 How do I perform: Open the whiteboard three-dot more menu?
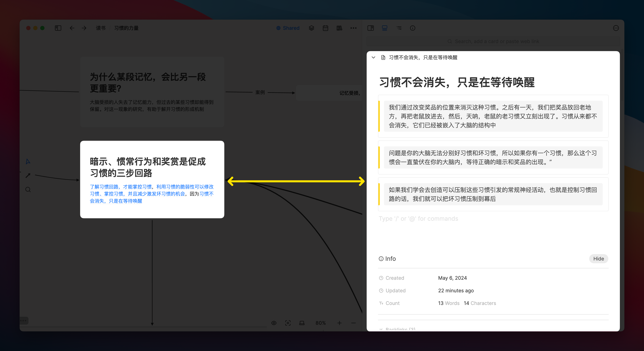click(353, 28)
